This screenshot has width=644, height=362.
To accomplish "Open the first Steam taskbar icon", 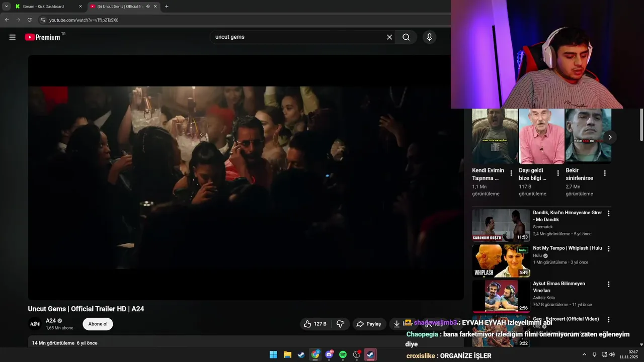I will [301, 354].
